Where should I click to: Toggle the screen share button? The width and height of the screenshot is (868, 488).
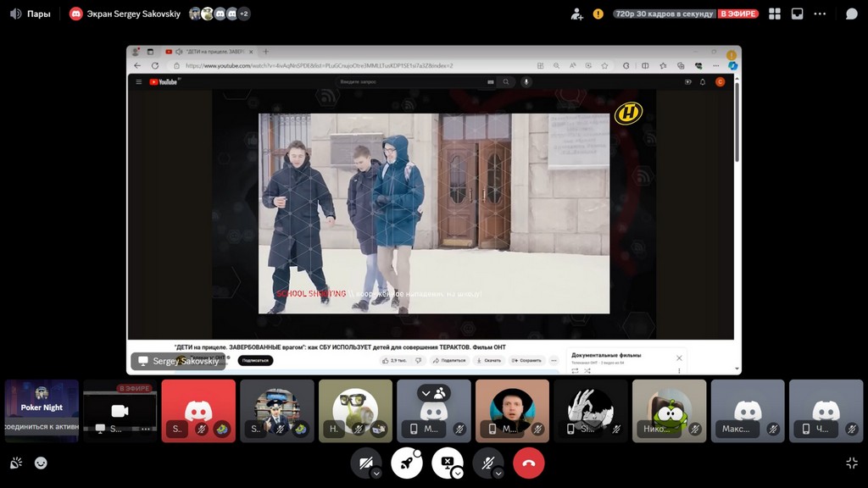coord(445,463)
